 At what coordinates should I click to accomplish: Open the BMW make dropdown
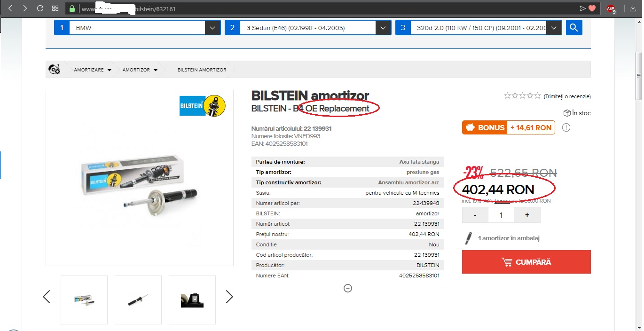pyautogui.click(x=137, y=28)
